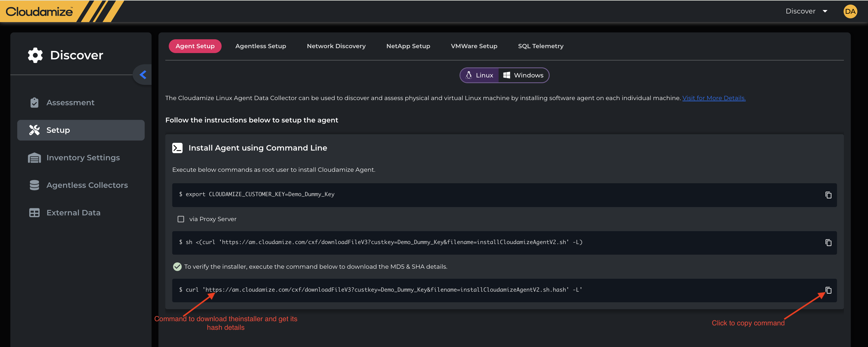Switch to Windows agent instructions
Viewport: 868px width, 347px height.
523,75
